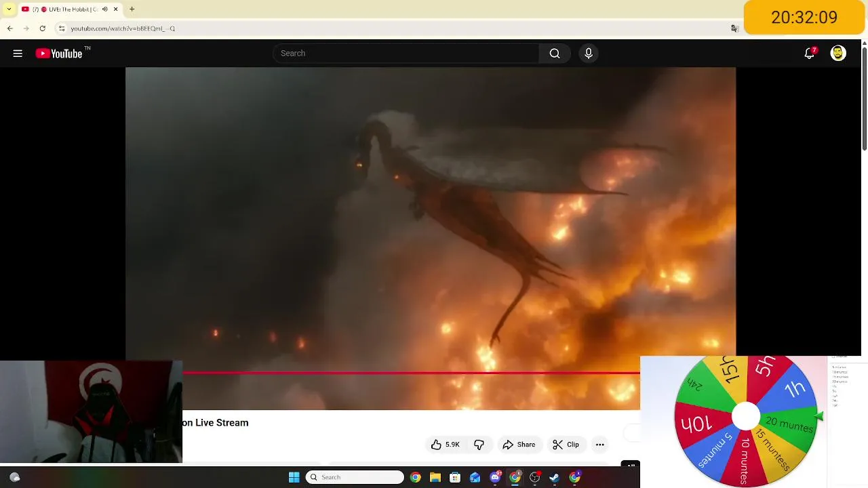Click the browser address bar URL

pos(123,28)
